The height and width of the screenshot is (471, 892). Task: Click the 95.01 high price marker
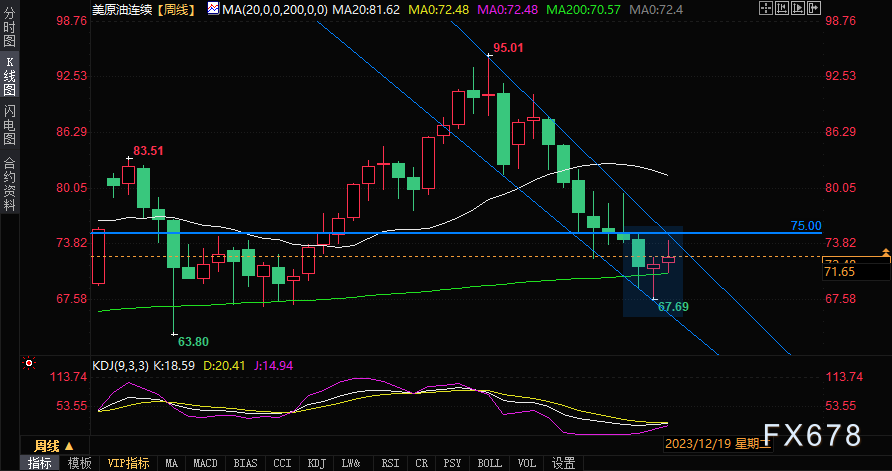click(x=507, y=48)
